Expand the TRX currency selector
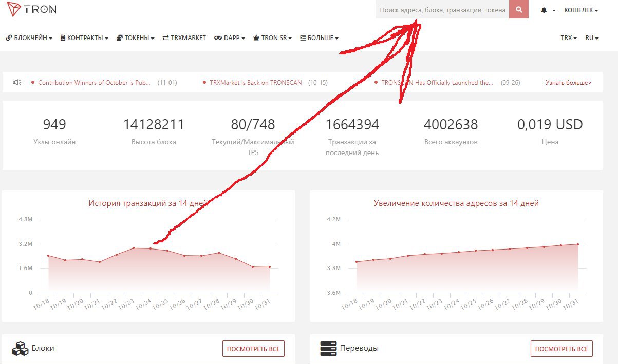 [x=569, y=38]
